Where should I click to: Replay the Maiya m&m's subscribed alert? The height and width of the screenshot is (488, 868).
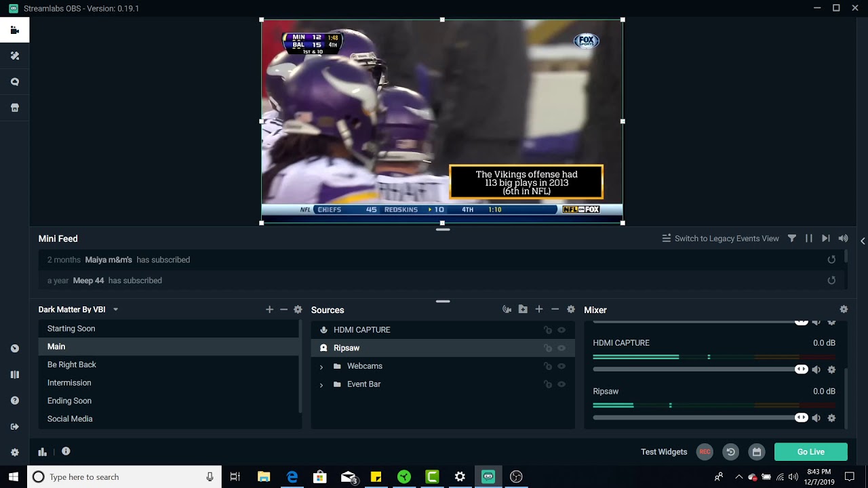[831, 260]
